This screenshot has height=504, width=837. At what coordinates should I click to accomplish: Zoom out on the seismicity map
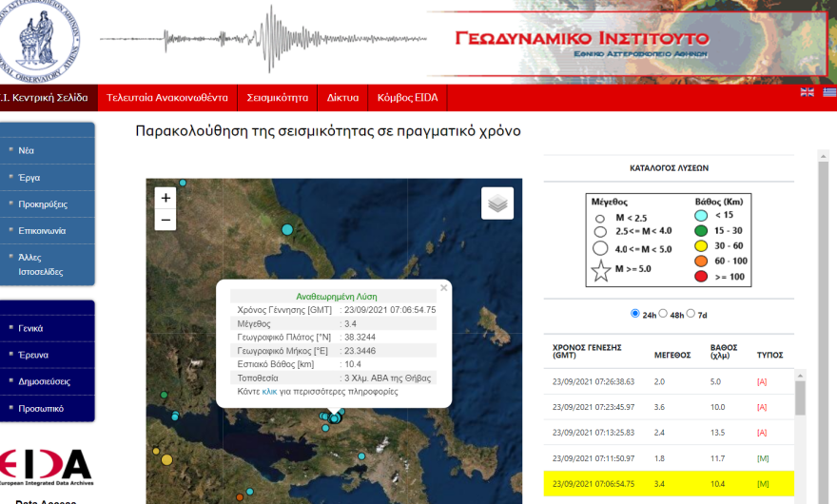coord(165,220)
